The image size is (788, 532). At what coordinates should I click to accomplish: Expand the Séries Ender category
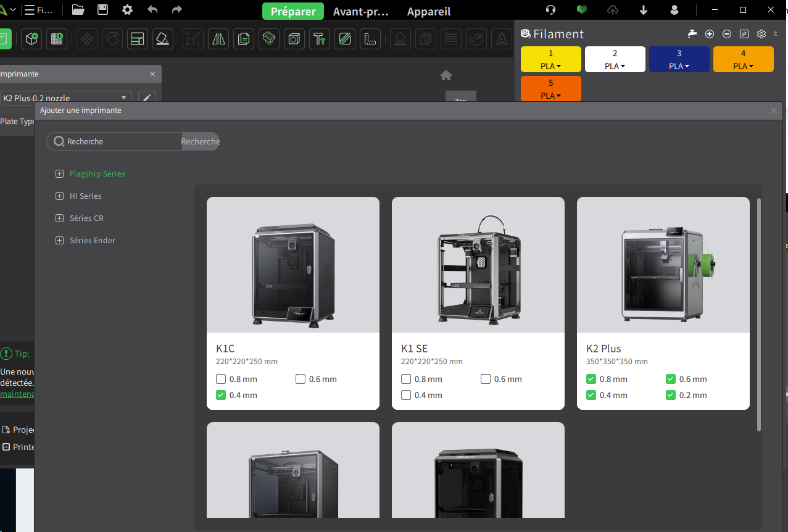click(59, 241)
